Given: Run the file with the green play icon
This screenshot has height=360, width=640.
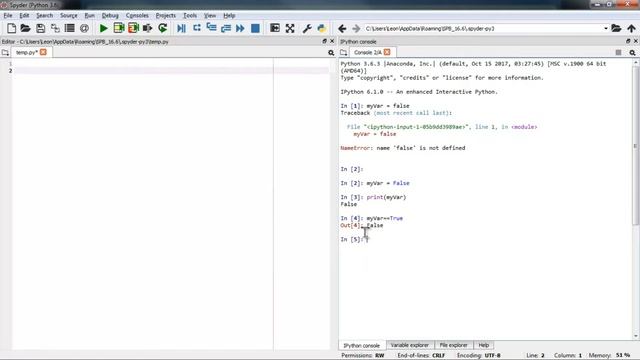Looking at the screenshot, I should (x=104, y=28).
